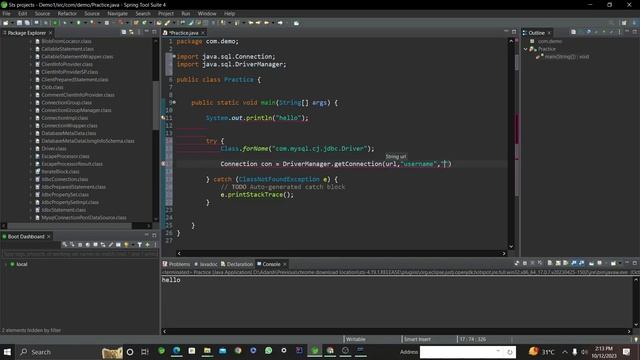Open the Navigate menu
Viewport: 640px width, 360px height.
click(x=118, y=13)
